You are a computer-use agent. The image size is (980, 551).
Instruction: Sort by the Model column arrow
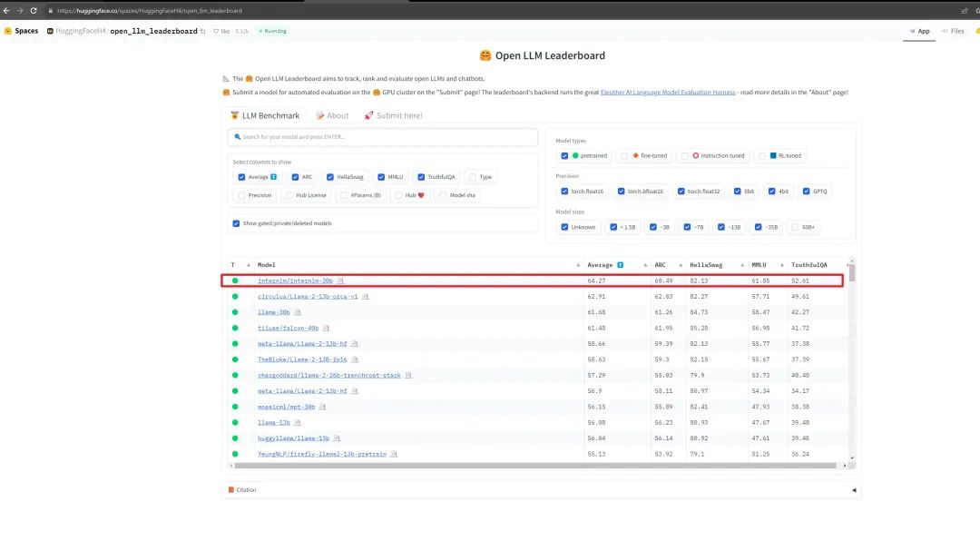tap(577, 265)
